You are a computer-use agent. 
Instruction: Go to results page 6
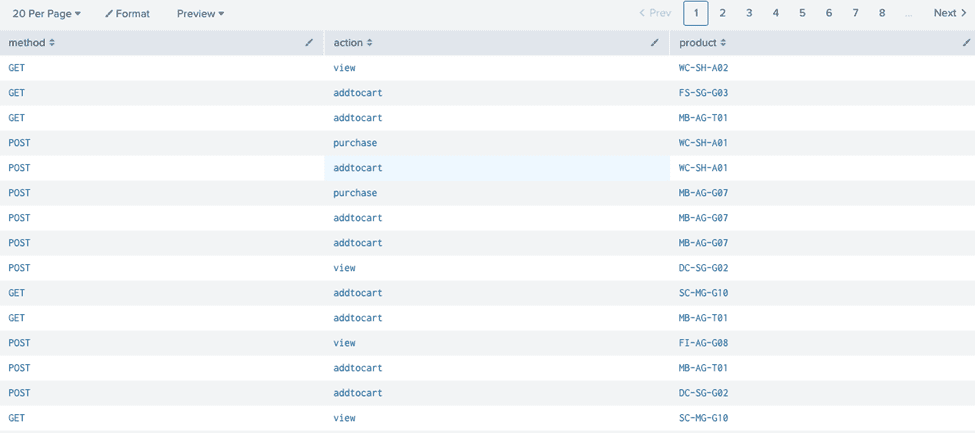click(829, 13)
